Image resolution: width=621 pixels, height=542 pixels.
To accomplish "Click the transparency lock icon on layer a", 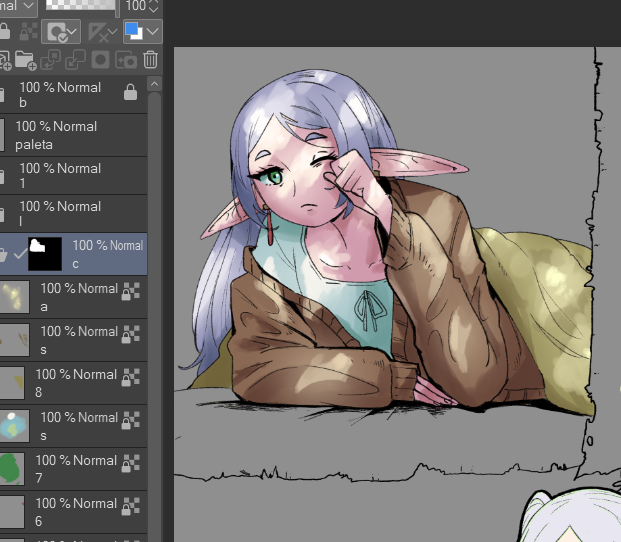I will tap(130, 292).
